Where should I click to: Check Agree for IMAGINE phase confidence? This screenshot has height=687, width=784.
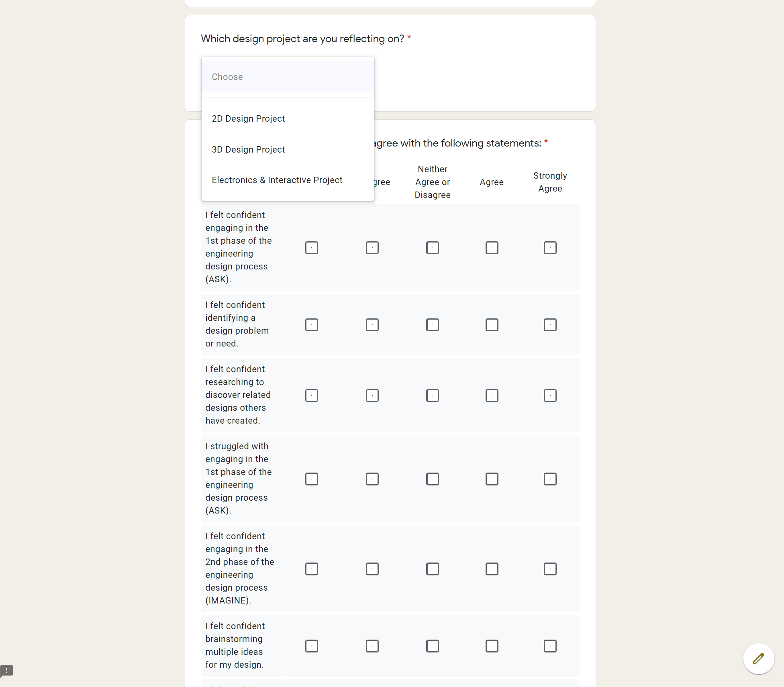coord(492,569)
